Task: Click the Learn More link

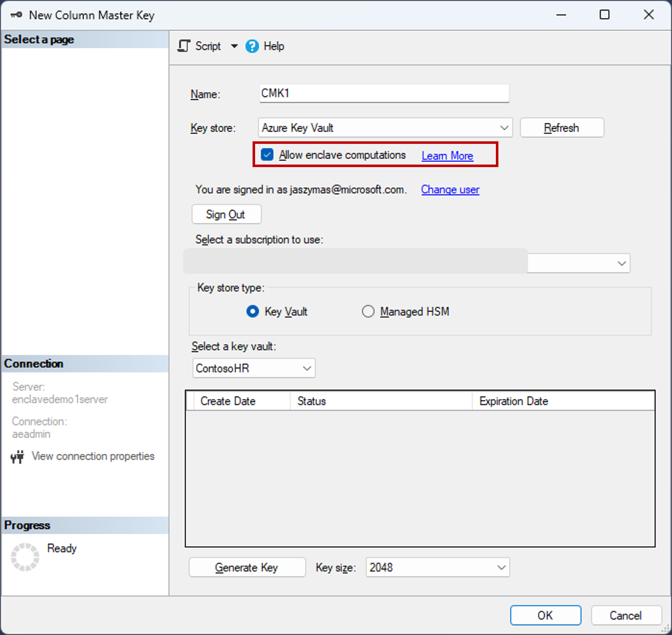Action: [x=448, y=155]
